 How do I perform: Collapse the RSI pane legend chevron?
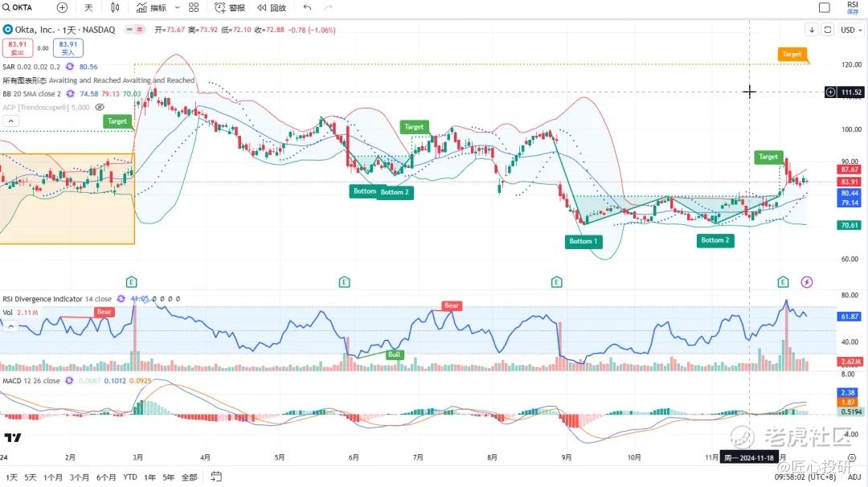[10, 326]
